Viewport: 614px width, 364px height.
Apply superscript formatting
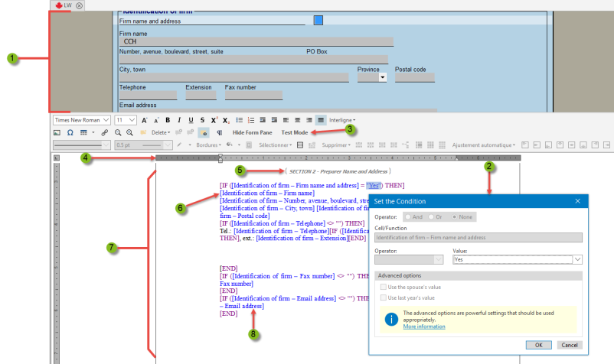(x=214, y=120)
